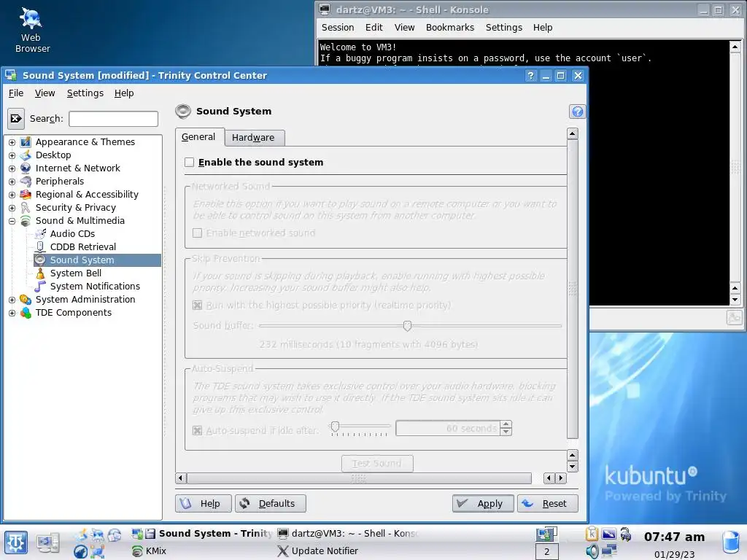
Task: Open the Edit menu in Konsole
Action: pos(374,27)
